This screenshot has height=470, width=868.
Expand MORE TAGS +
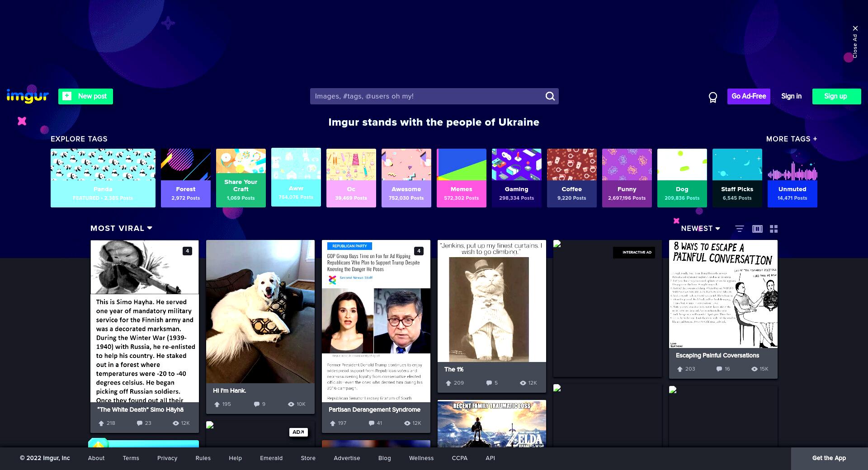click(792, 139)
